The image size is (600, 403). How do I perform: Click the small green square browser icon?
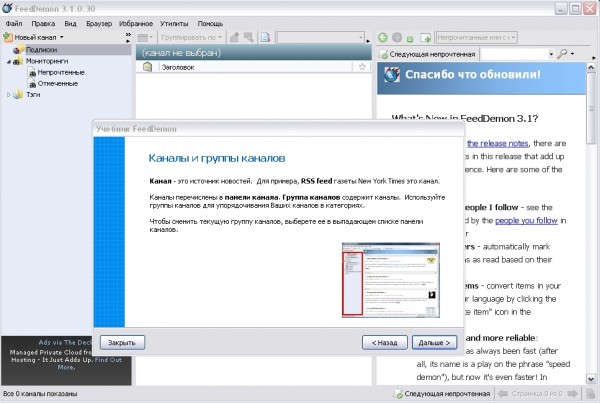point(410,39)
